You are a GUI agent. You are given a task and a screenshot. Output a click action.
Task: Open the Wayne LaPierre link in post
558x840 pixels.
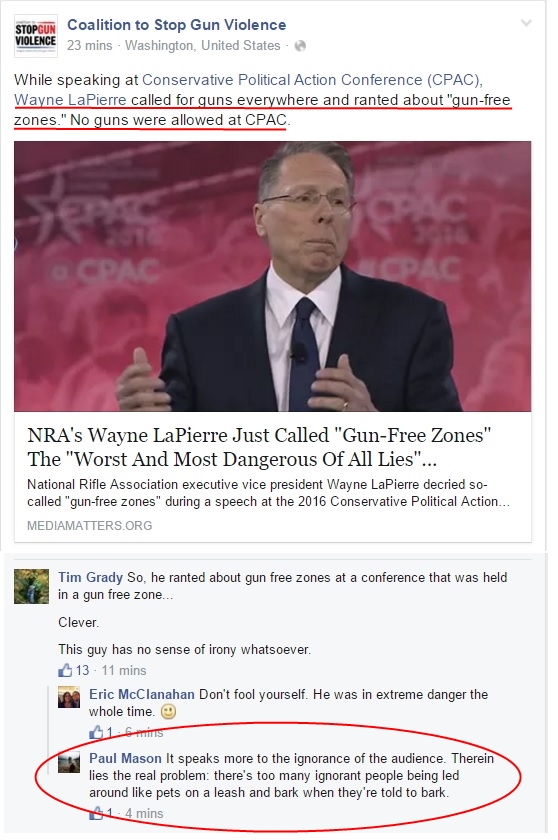tap(70, 100)
